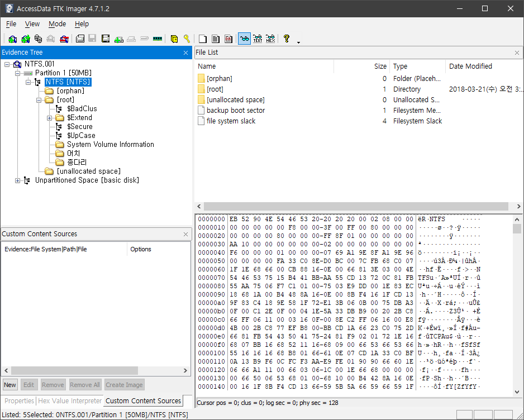Screen dimensions: 524x420
Task: Select [unallocated space] row in File List
Action: point(236,100)
